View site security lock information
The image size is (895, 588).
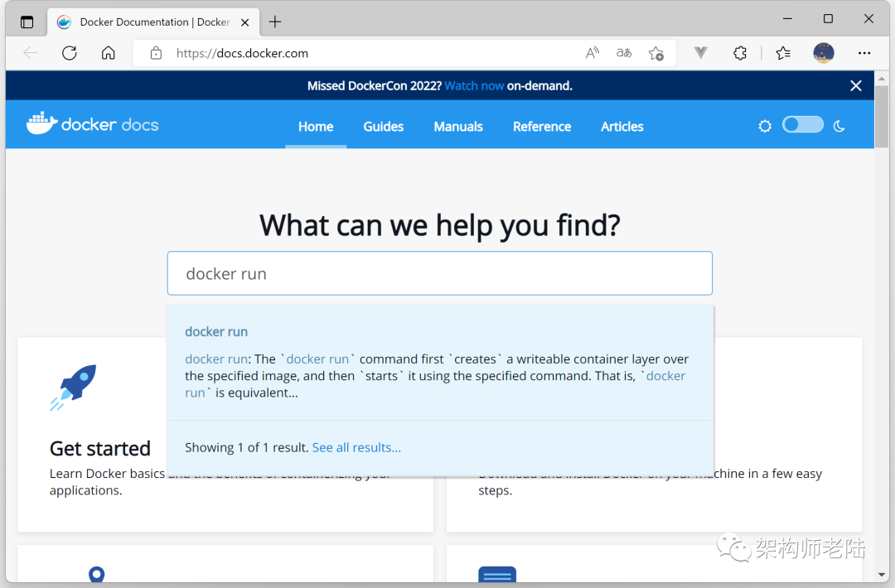tap(156, 53)
